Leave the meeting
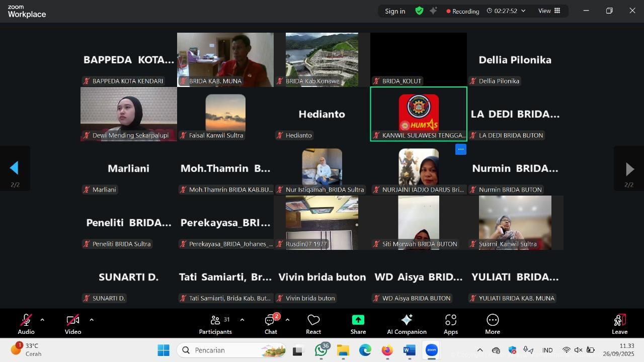Image resolution: width=644 pixels, height=362 pixels. click(x=619, y=324)
